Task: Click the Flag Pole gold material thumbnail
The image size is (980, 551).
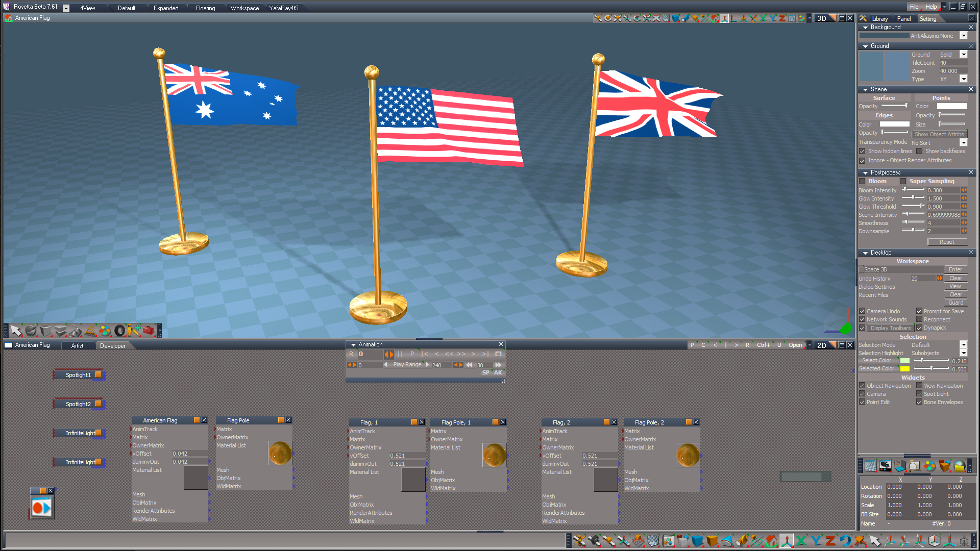Action: click(280, 453)
